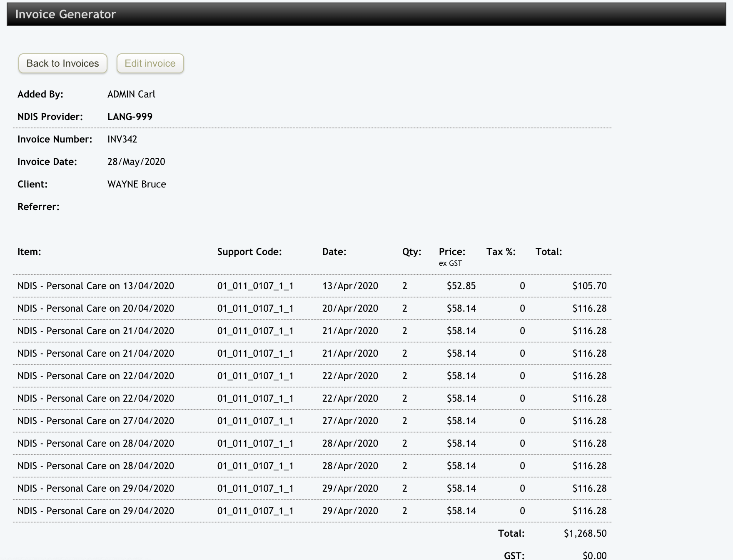
Task: Click the client name WAYNE Bruce
Action: [x=137, y=184]
